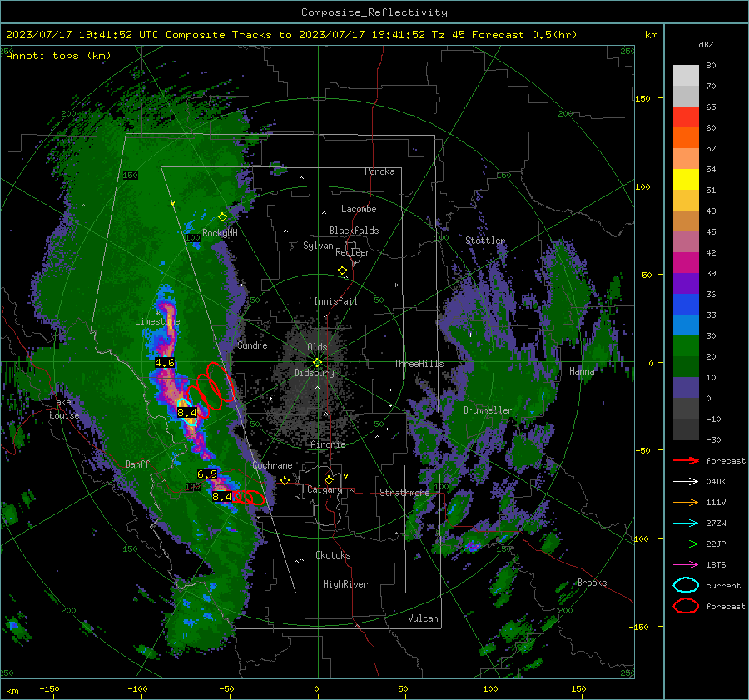
Task: Select the cyan 27ZW arrow icon
Action: pyautogui.click(x=686, y=524)
